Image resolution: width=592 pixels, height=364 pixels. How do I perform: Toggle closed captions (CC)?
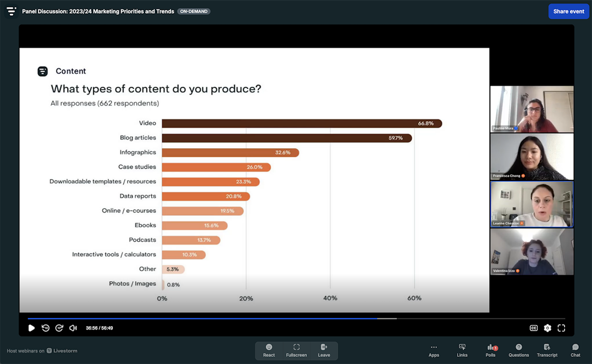click(x=533, y=328)
